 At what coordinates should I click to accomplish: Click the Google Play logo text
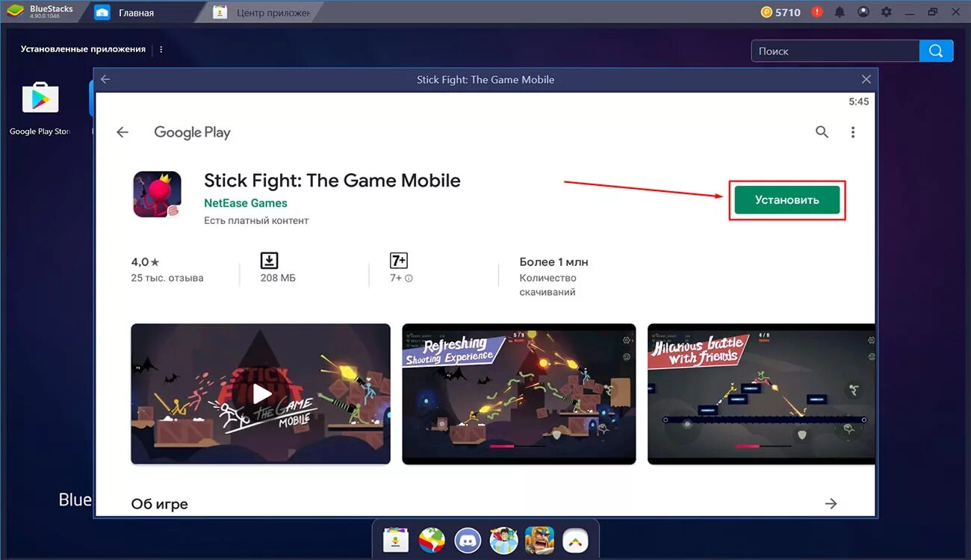click(192, 132)
